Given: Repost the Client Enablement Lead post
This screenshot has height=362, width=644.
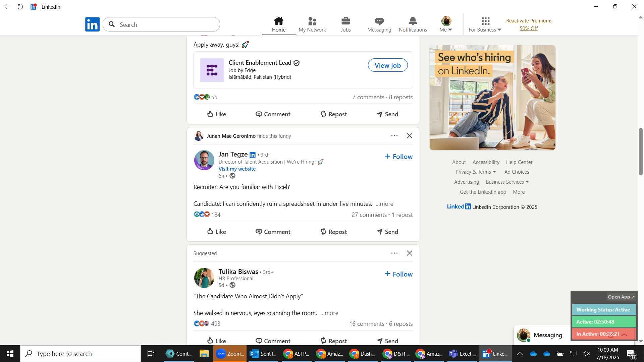Looking at the screenshot, I should click(333, 114).
